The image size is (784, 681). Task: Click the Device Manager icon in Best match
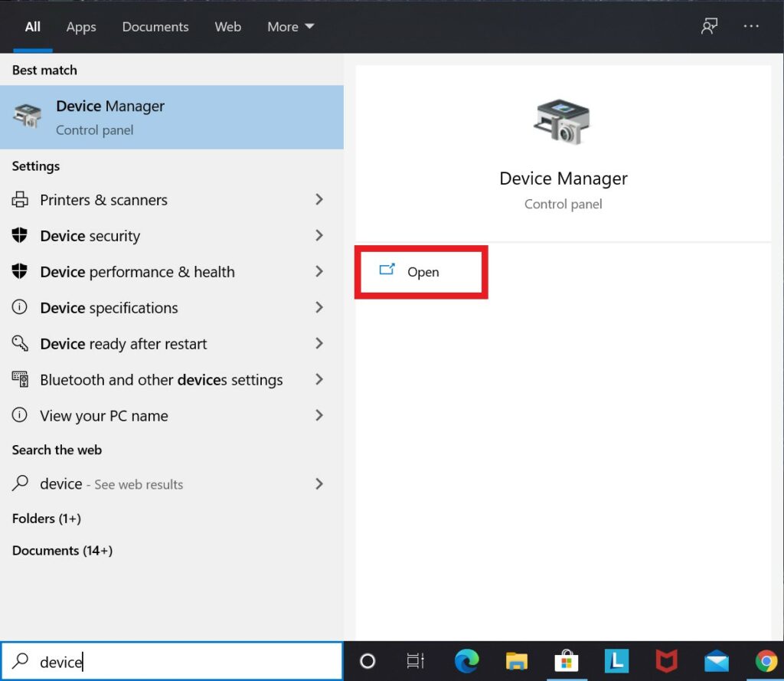(28, 116)
